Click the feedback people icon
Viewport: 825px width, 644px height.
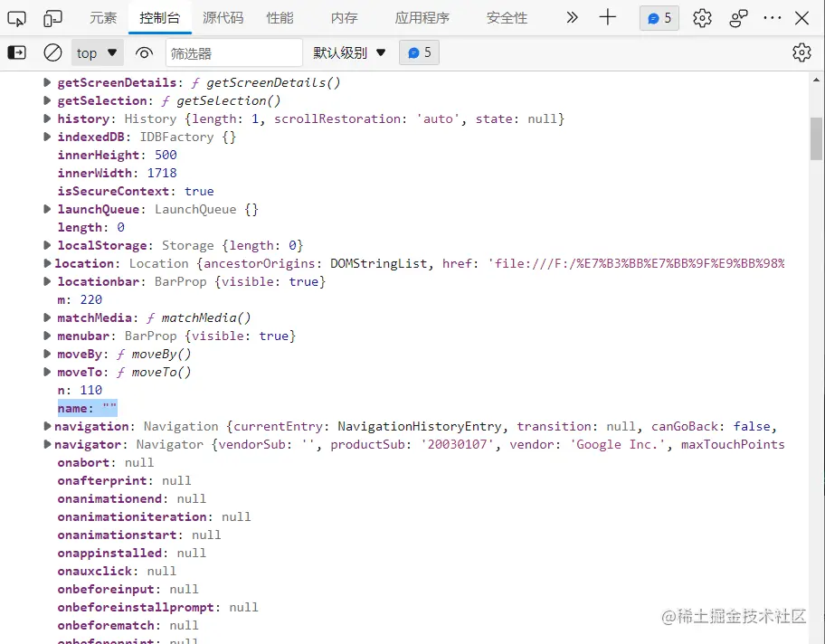click(x=738, y=18)
